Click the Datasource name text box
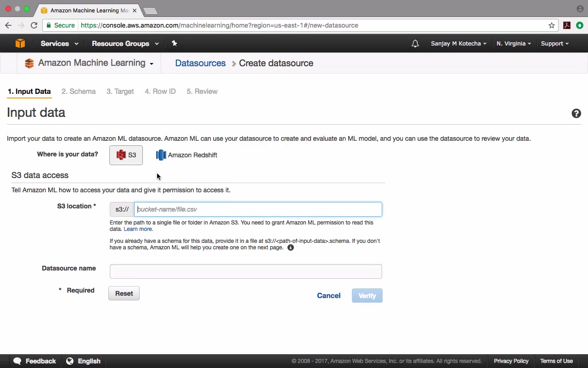This screenshot has height=368, width=588. coord(246,271)
